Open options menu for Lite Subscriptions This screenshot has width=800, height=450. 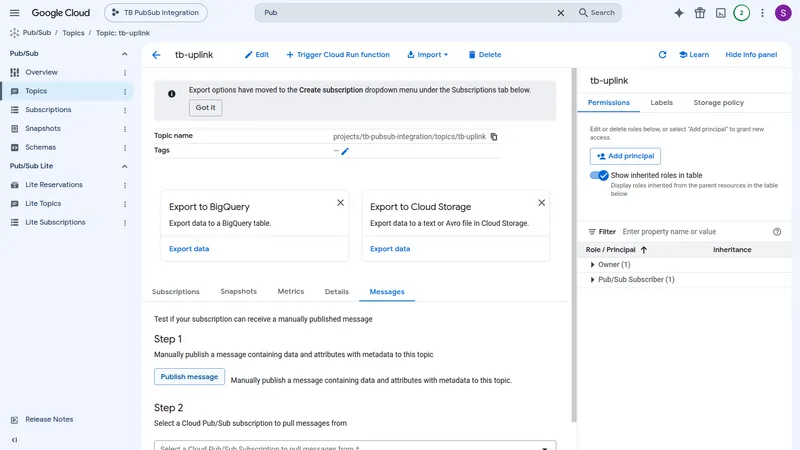[125, 222]
